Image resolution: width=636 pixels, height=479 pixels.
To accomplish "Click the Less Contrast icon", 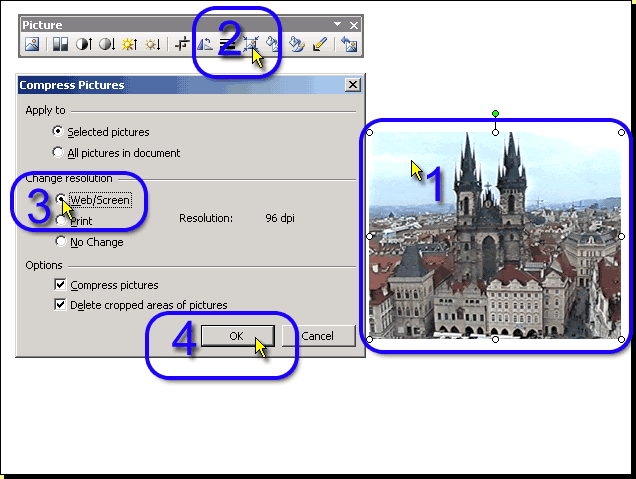I will tap(107, 44).
